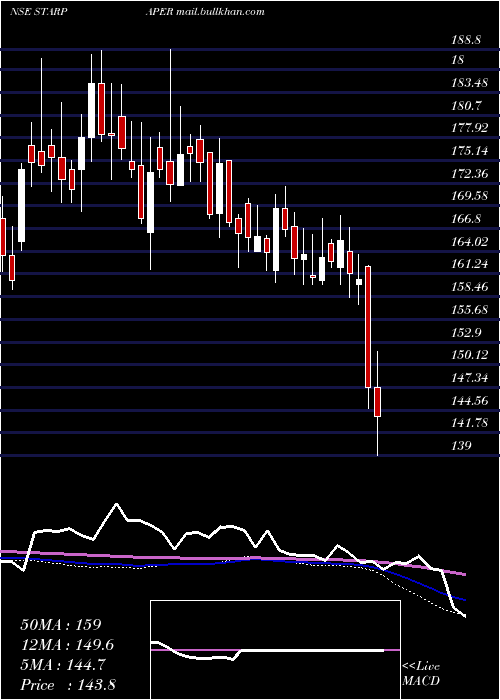Click the 147.34 price axis label

[470, 378]
